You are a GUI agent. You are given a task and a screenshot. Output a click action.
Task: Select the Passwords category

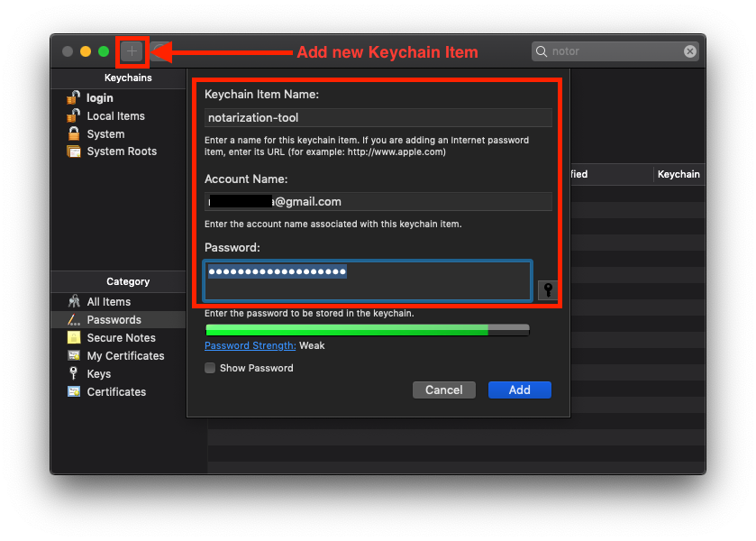(x=114, y=320)
